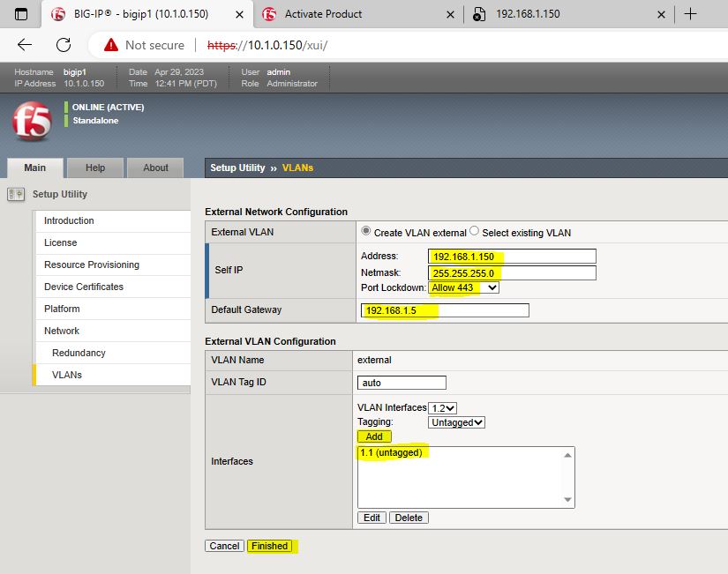Screen dimensions: 728x574
Task: Choose Select existing VLAN radio button
Action: [x=475, y=232]
